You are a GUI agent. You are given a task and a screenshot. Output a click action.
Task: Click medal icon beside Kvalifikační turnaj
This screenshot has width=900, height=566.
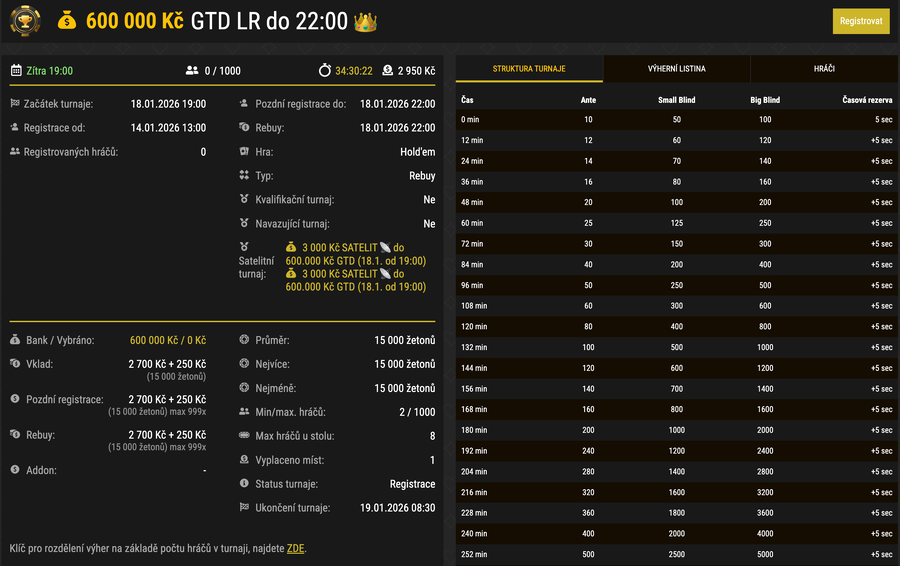click(244, 199)
